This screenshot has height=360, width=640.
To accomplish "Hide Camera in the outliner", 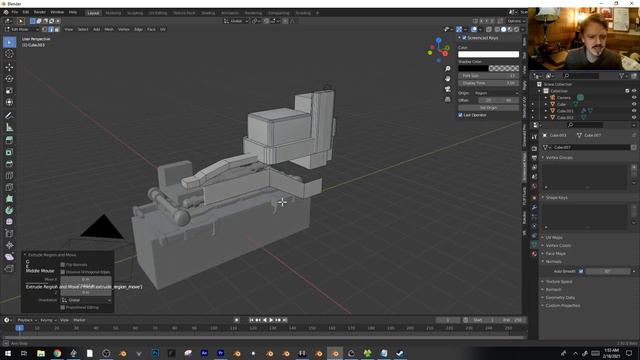I will pos(634,98).
